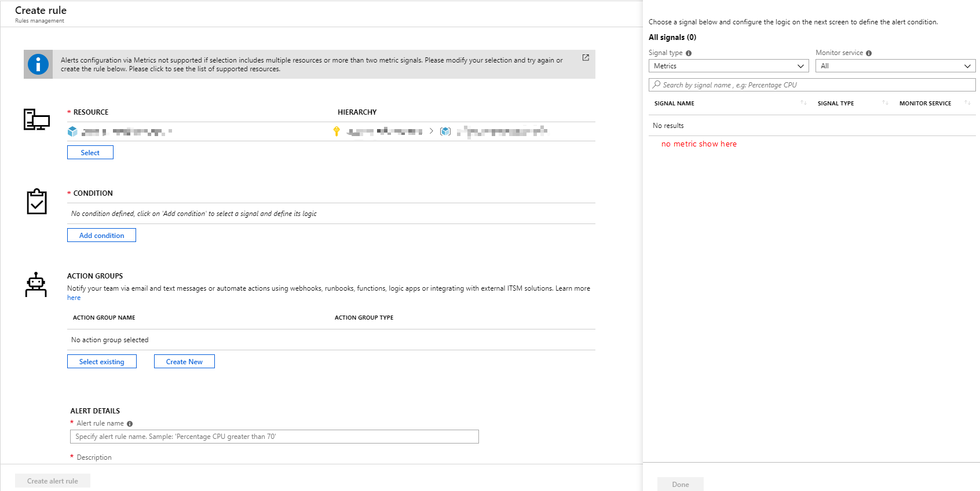The image size is (980, 491).
Task: Sort by Monitor Service column arrows
Action: point(967,103)
